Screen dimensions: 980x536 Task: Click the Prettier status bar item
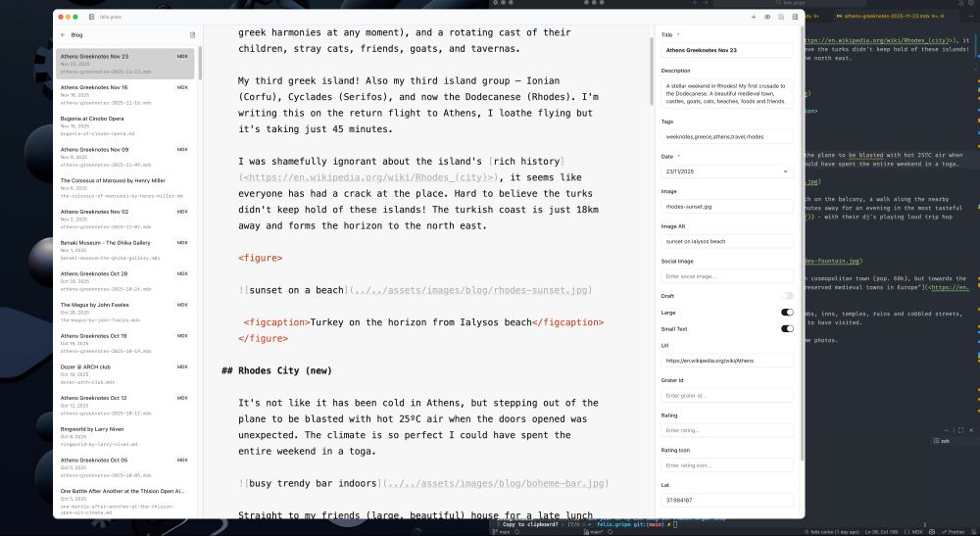(x=954, y=532)
